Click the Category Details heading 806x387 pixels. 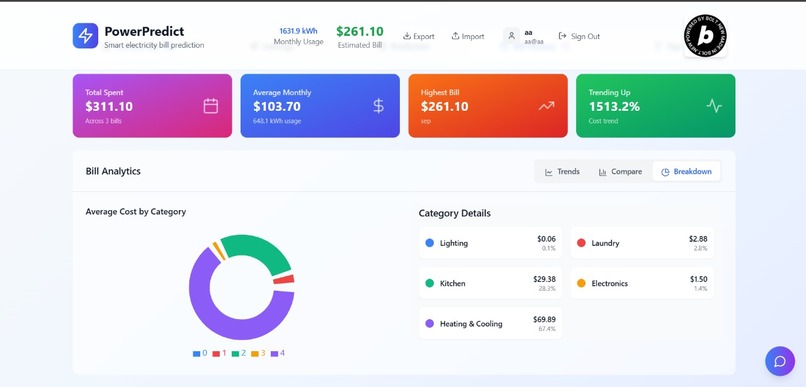click(x=454, y=213)
